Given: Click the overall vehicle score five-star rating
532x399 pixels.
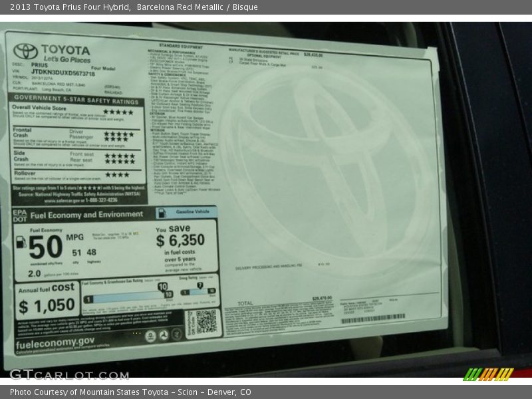Looking at the screenshot, I should [x=118, y=112].
